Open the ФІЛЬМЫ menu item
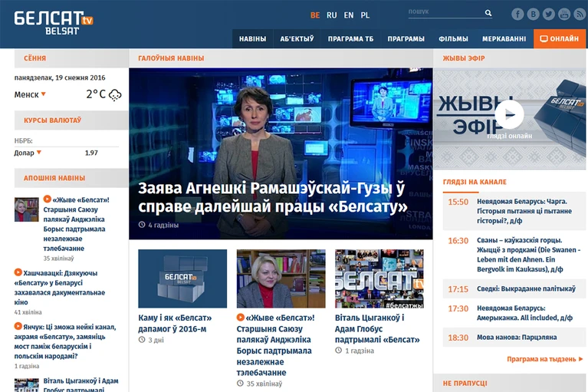588x392 pixels. point(453,38)
